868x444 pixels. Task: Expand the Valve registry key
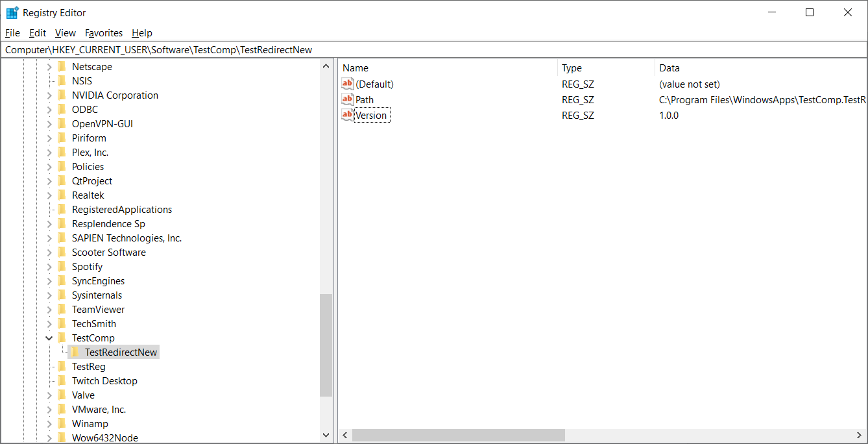pyautogui.click(x=49, y=395)
